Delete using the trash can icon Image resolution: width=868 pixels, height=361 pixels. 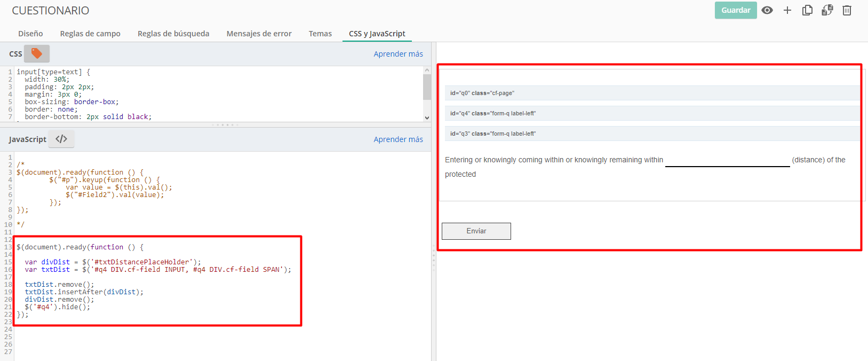point(847,10)
